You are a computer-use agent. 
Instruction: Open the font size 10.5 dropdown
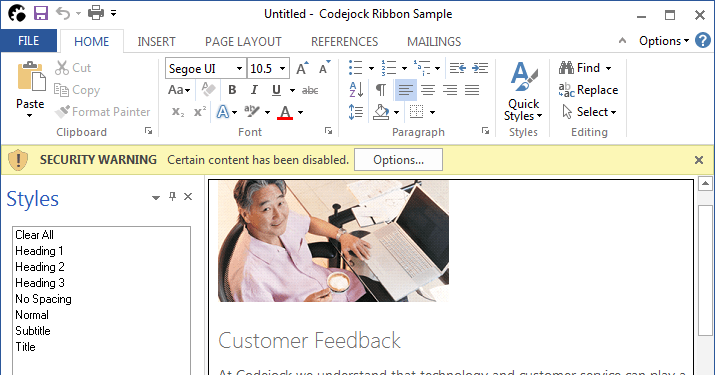click(283, 68)
